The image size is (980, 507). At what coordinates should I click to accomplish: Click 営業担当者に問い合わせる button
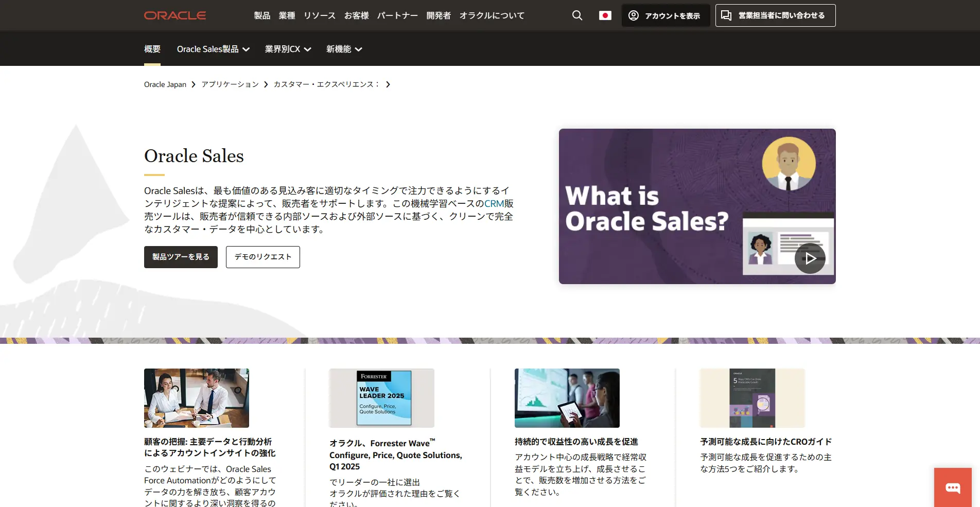pos(775,15)
